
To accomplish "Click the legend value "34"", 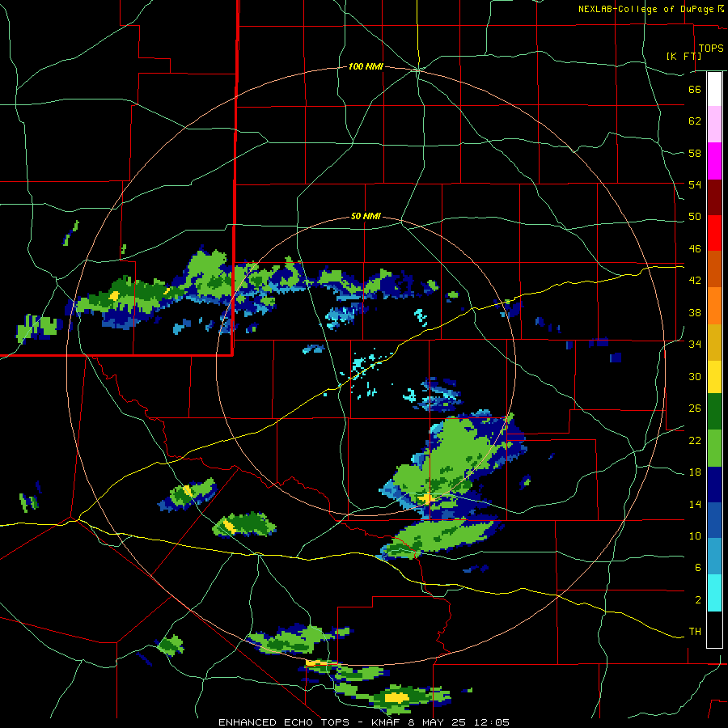I will click(x=695, y=344).
